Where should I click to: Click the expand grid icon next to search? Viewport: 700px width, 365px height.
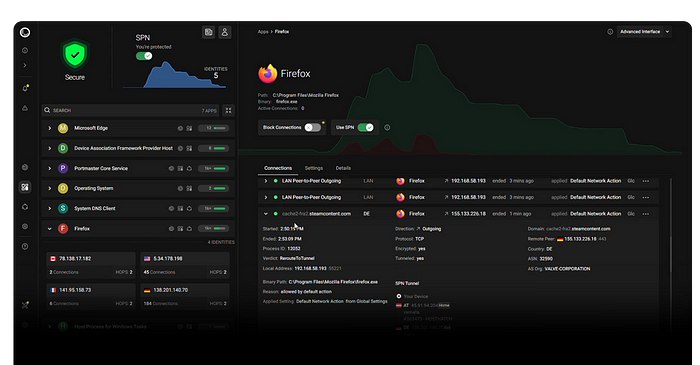[229, 110]
